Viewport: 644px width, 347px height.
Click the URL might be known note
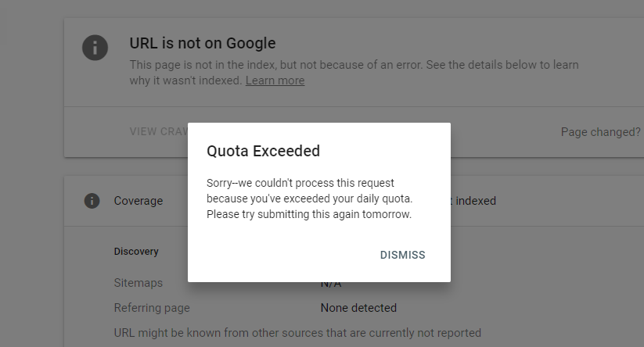coord(297,333)
